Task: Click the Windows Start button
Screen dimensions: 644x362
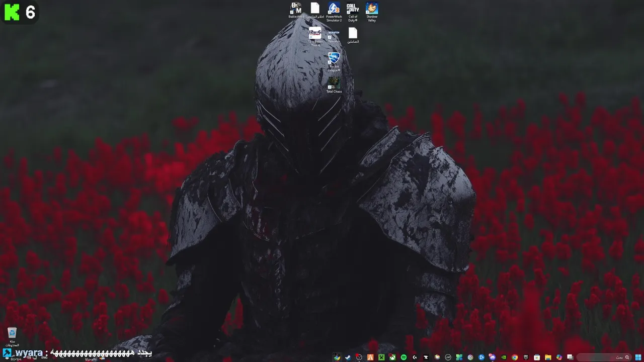Action: [638, 357]
